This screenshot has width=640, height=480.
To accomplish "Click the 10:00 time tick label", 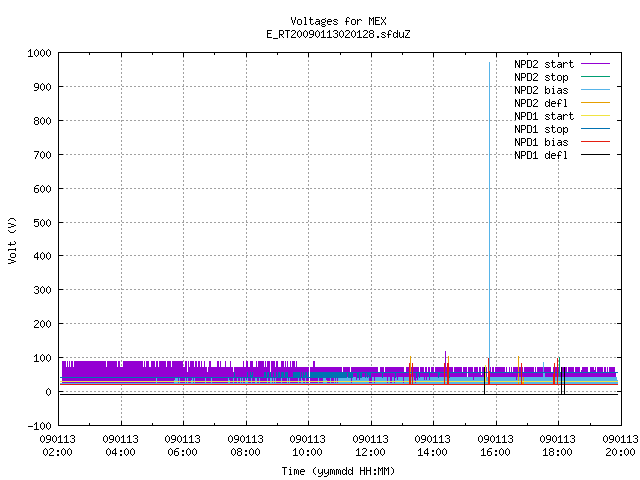I will click(x=307, y=452).
